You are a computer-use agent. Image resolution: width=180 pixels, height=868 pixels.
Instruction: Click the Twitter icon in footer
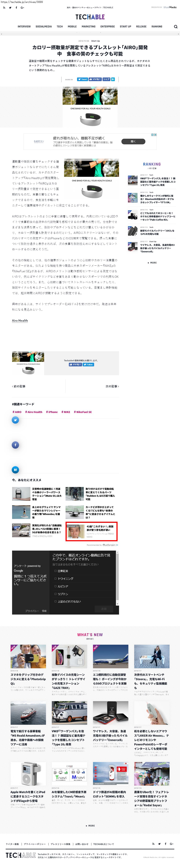pyautogui.click(x=159, y=844)
